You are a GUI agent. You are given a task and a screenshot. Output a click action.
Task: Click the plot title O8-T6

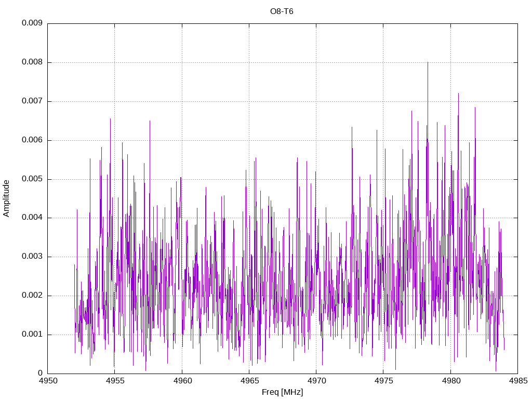point(282,11)
